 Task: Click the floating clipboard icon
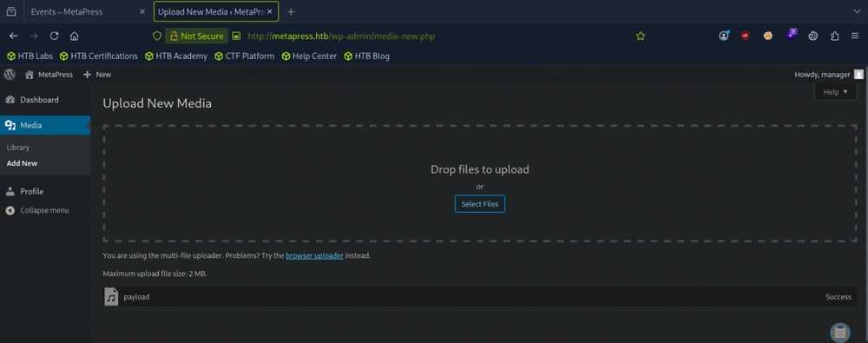pos(839,333)
